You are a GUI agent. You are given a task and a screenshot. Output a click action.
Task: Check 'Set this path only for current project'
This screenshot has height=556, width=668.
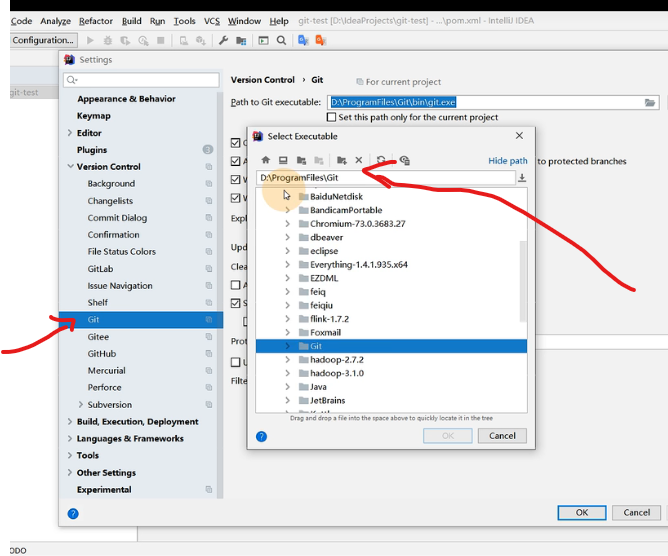(x=331, y=117)
